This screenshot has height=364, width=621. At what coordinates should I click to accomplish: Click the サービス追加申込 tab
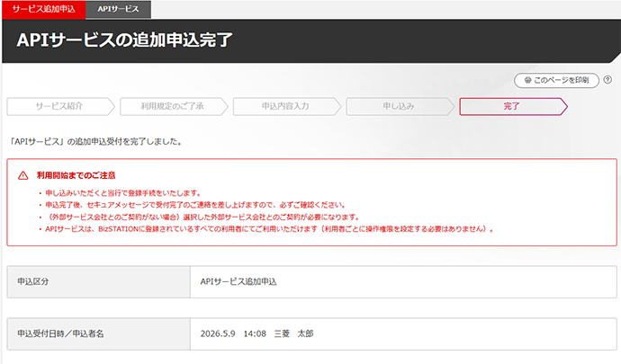click(43, 8)
